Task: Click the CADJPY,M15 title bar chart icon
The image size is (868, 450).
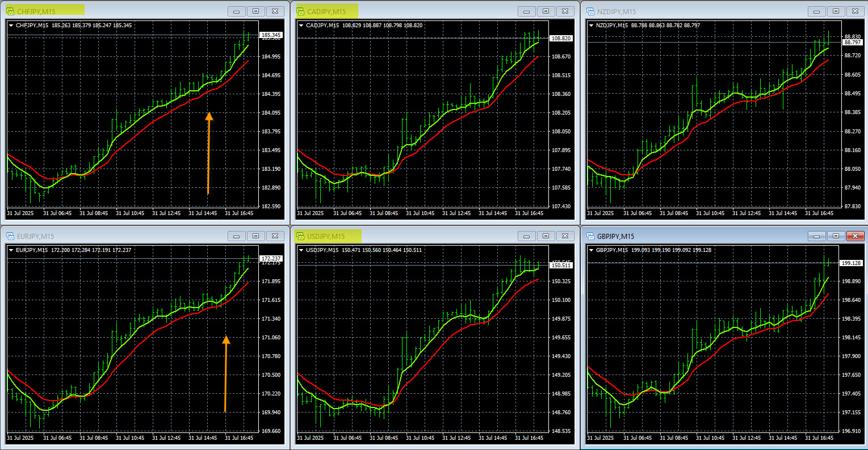Action: (x=301, y=10)
